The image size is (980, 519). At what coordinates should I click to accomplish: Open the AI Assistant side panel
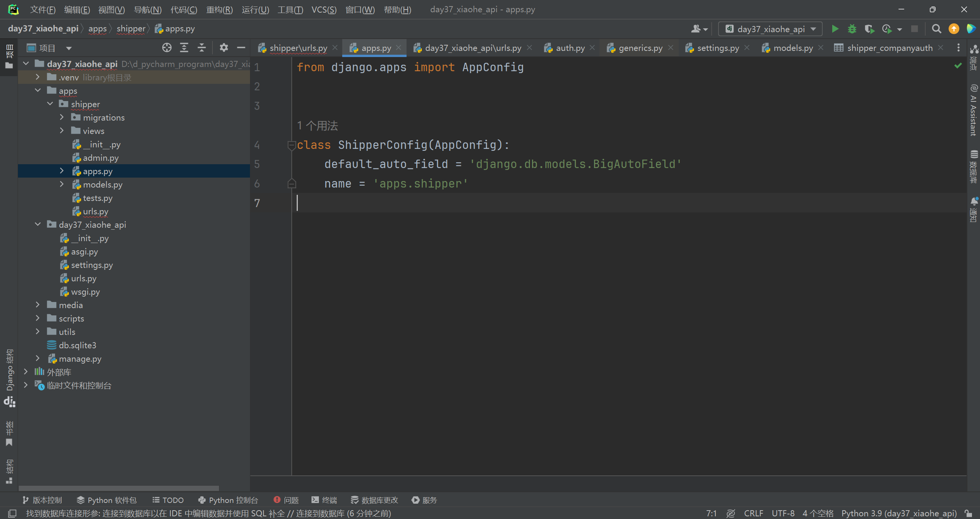tap(973, 110)
